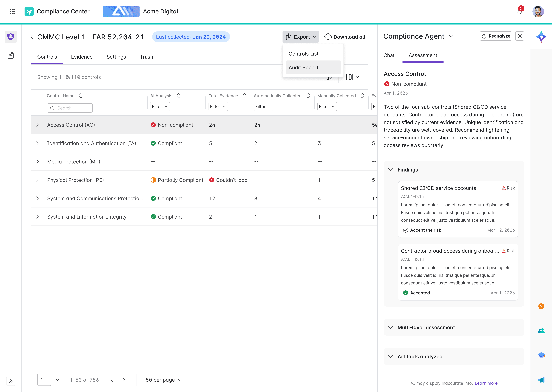Viewport: 552px width, 392px height.
Task: Expand the Access Control (AC) row
Action: pos(37,125)
